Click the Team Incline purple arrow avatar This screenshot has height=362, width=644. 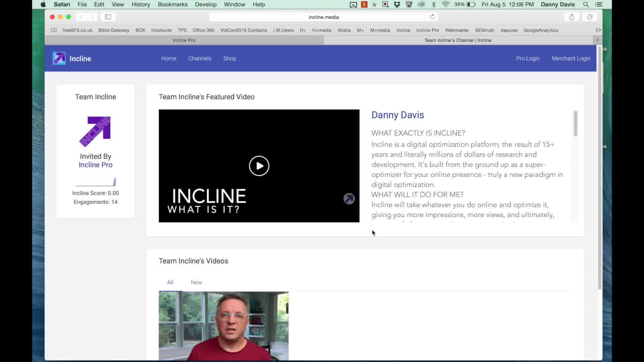95,131
